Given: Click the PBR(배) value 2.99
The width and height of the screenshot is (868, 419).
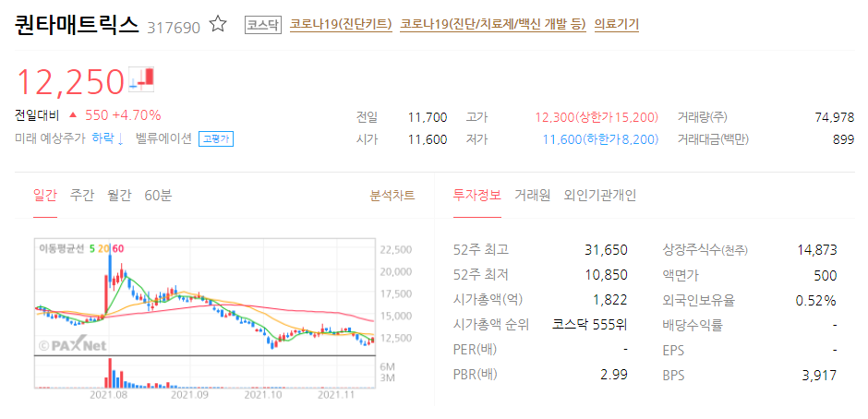Looking at the screenshot, I should (614, 375).
